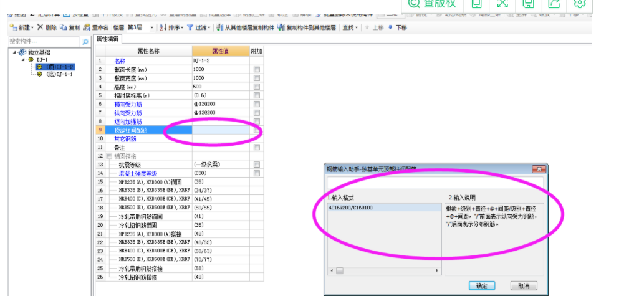The width and height of the screenshot is (644, 296).
Task: Tick the 附加 checkbox for 抗震等级
Action: (257, 165)
